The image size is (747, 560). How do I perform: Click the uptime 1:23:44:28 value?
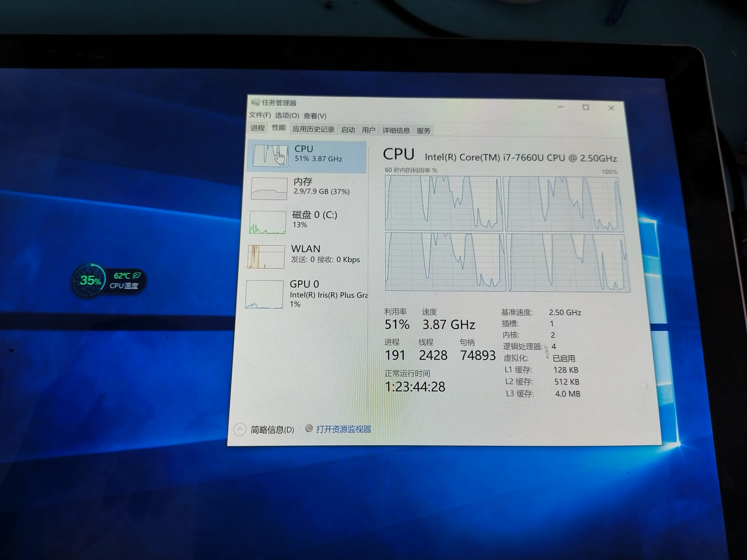tap(415, 387)
